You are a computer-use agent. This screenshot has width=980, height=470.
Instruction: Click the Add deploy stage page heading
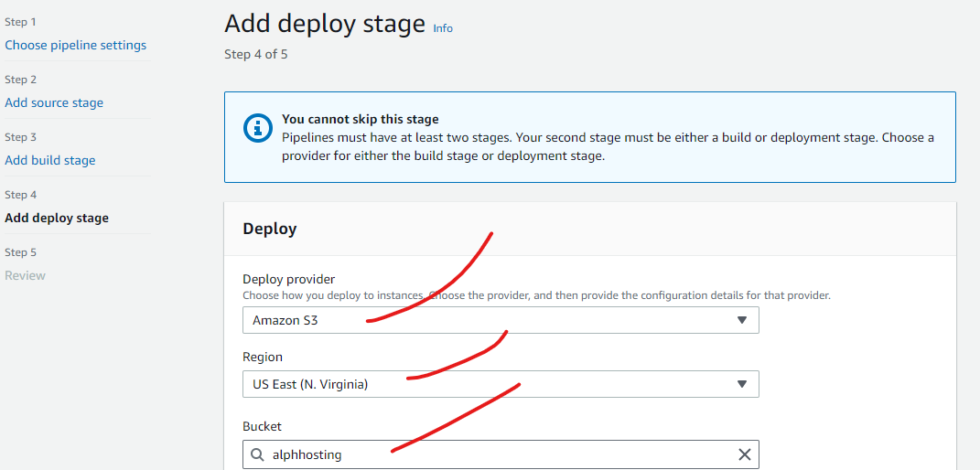pyautogui.click(x=324, y=25)
